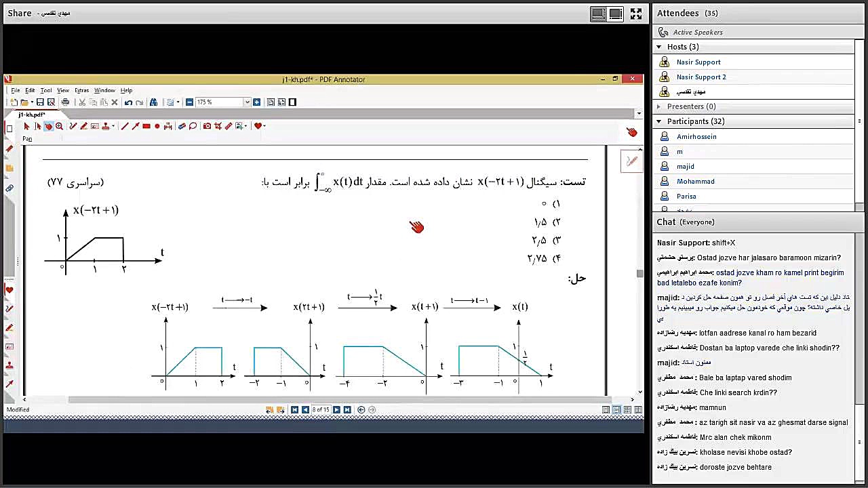Open the Insert image dropdown arrow

coord(246,126)
